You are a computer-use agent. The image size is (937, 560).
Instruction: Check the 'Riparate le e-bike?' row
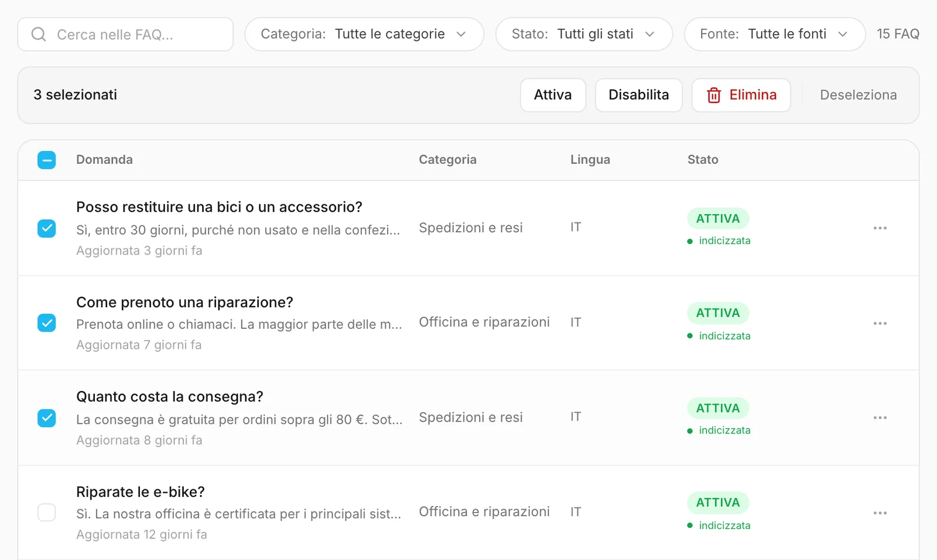[x=47, y=513]
